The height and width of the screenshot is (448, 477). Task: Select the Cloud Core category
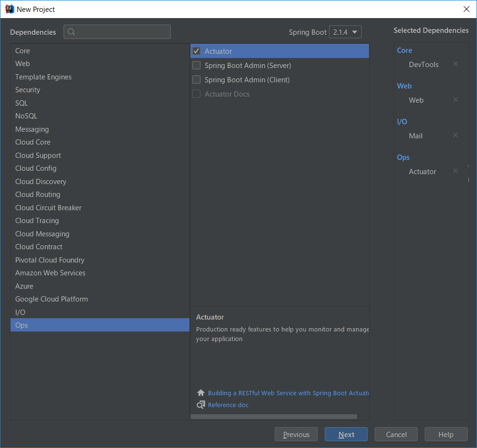point(100,142)
